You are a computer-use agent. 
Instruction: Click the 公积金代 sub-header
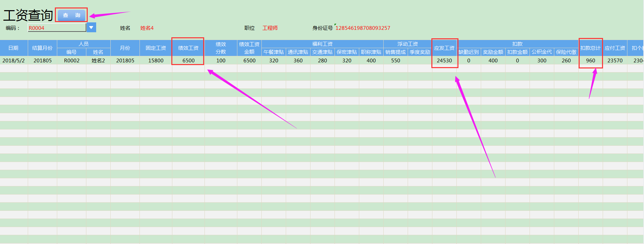point(542,52)
